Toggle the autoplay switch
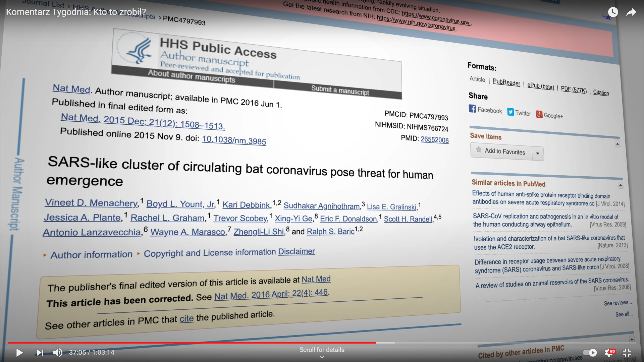The height and width of the screenshot is (362, 644). click(x=590, y=353)
